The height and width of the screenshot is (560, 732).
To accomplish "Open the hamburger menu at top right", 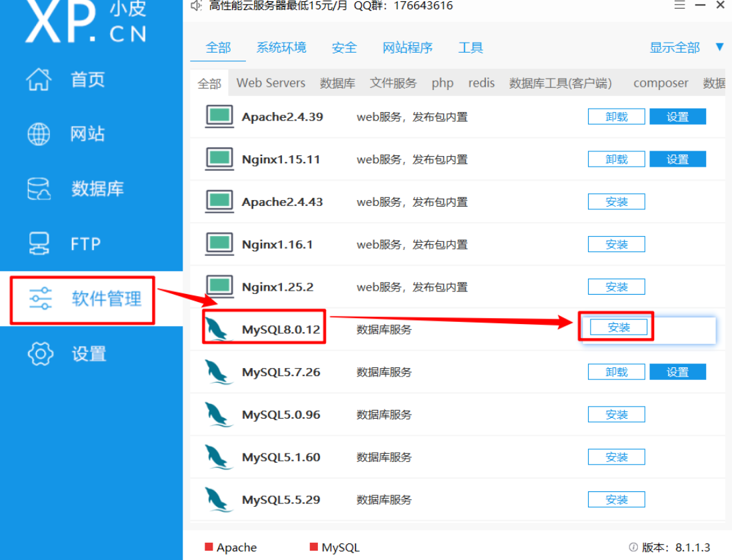I will click(x=679, y=5).
